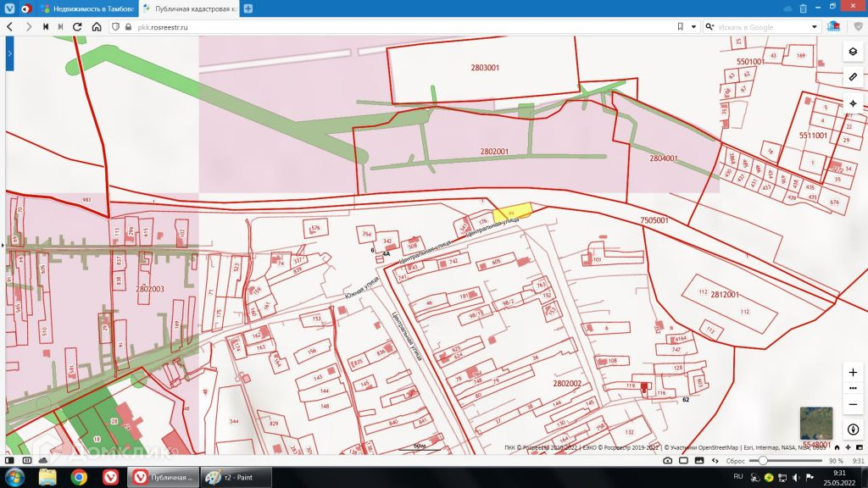Click the status bar window rectangle icon

(x=684, y=460)
